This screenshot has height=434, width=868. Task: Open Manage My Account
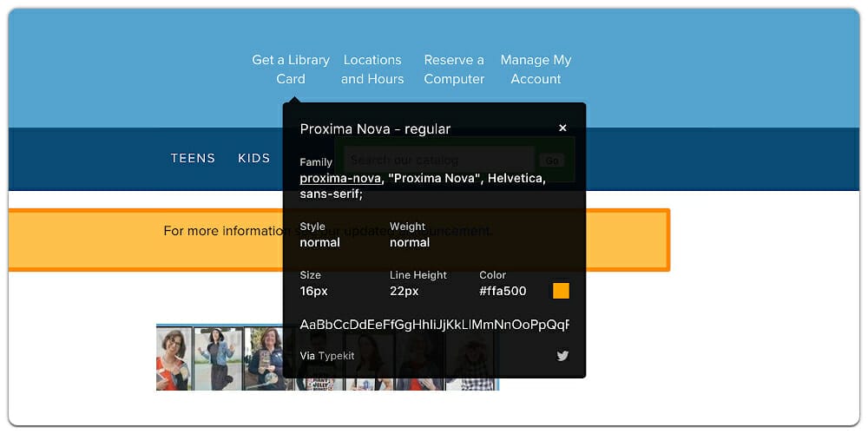536,69
